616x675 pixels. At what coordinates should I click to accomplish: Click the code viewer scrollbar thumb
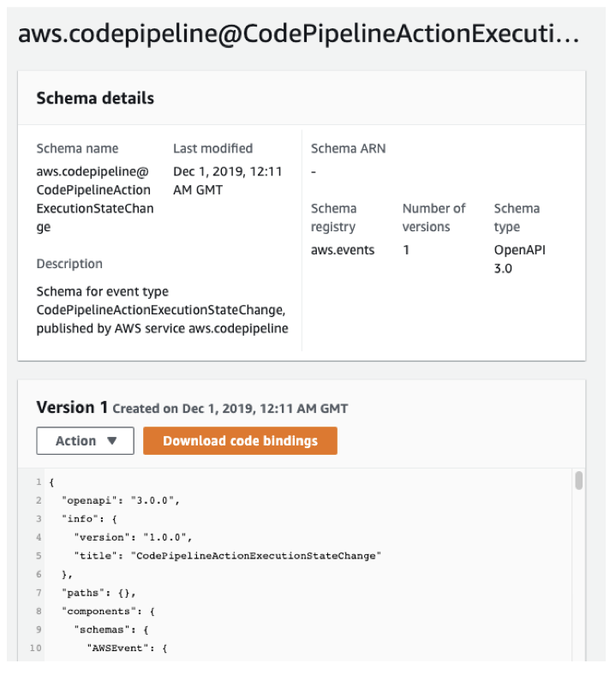point(578,480)
